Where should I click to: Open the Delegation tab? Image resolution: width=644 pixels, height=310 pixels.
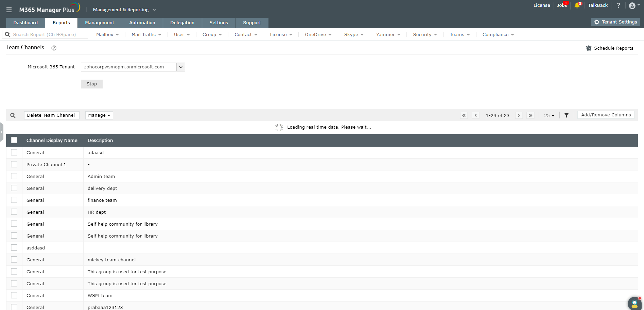(182, 23)
